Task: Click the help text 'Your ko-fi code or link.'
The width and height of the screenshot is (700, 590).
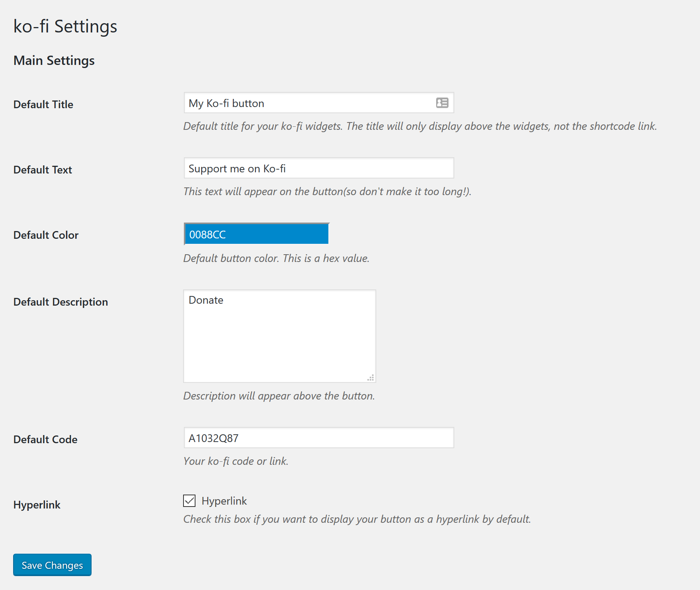Action: pos(236,461)
